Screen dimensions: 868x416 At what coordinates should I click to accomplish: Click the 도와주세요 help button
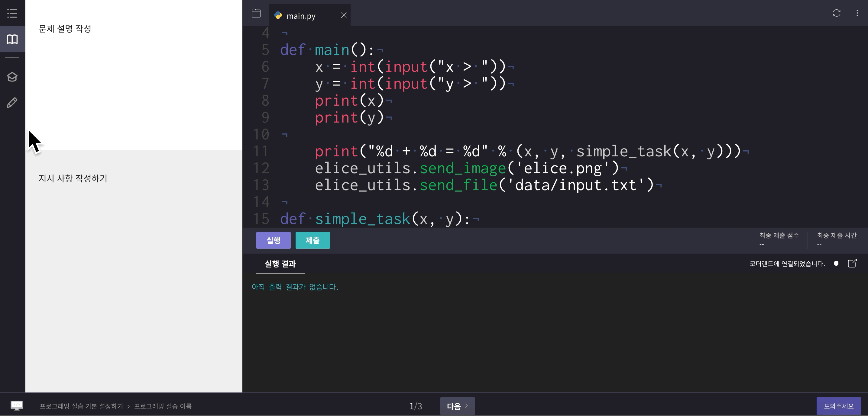838,406
